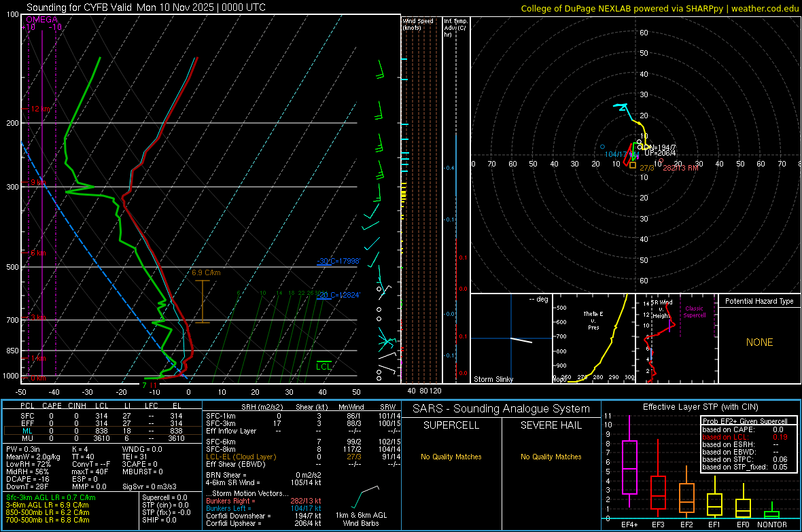Click the TEI = 31 value

tap(135, 457)
